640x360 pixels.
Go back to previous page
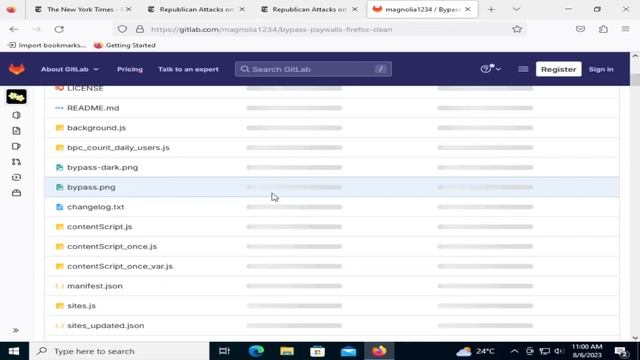click(14, 29)
